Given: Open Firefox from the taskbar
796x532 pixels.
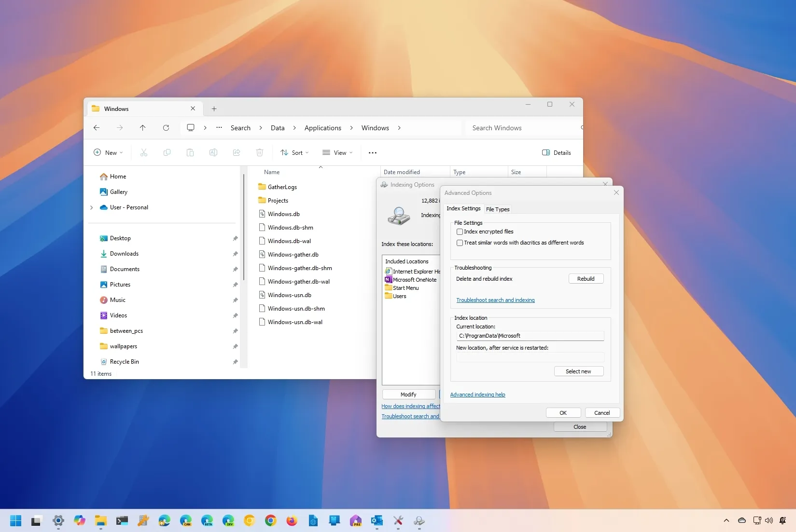Looking at the screenshot, I should 292,520.
